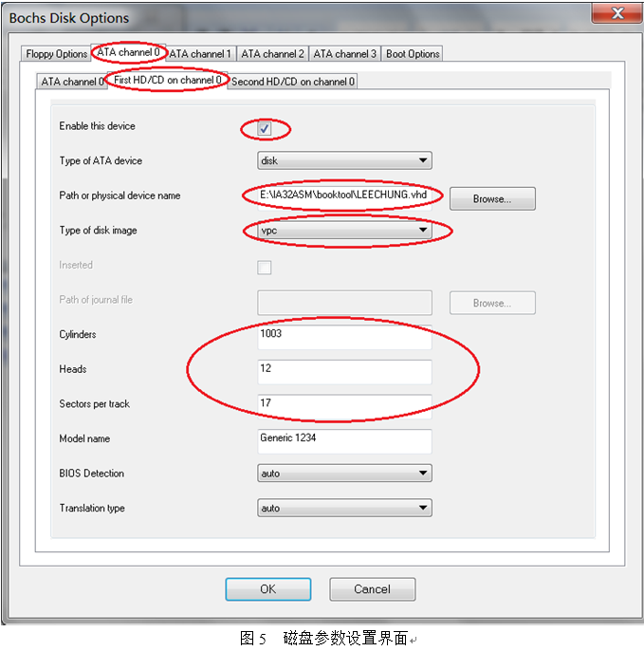This screenshot has height=651, width=644.
Task: Expand the Type of ATA device dropdown
Action: (344, 160)
